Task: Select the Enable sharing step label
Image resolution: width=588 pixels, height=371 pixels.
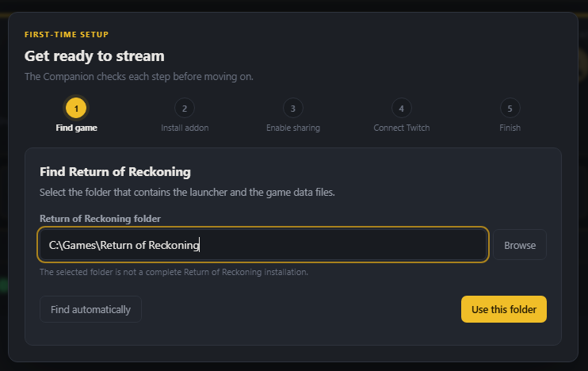Action: [x=293, y=128]
